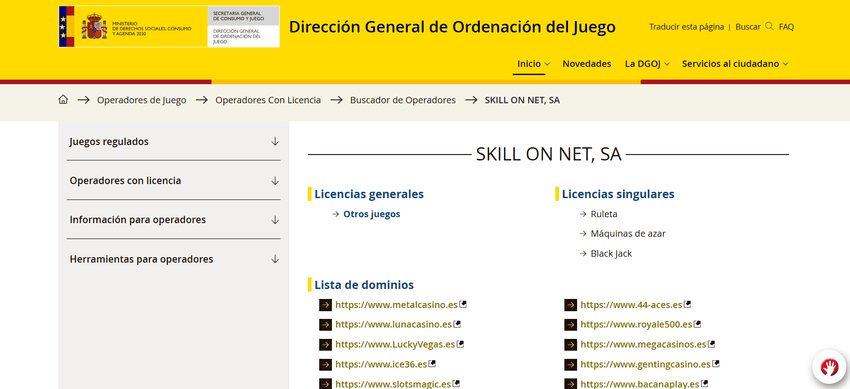Screen dimensions: 850x389
Task: Open https://www.metalcasino.es domain link
Action: click(x=396, y=305)
